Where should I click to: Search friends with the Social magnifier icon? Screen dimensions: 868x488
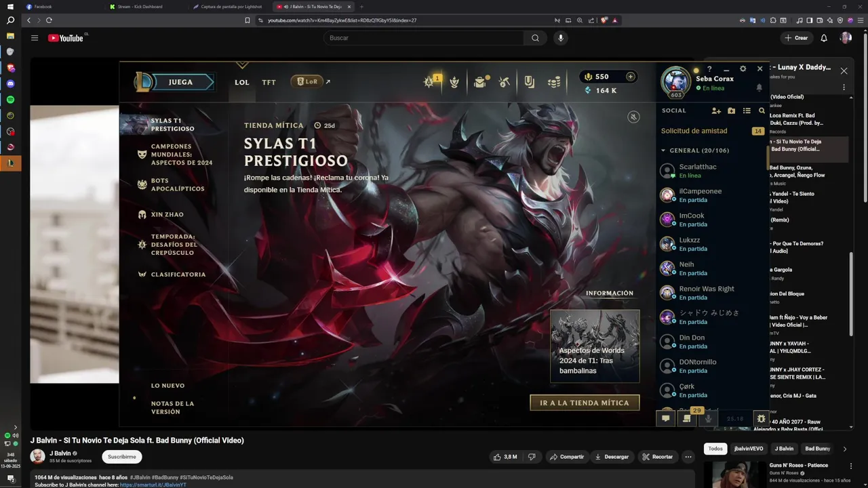point(762,110)
